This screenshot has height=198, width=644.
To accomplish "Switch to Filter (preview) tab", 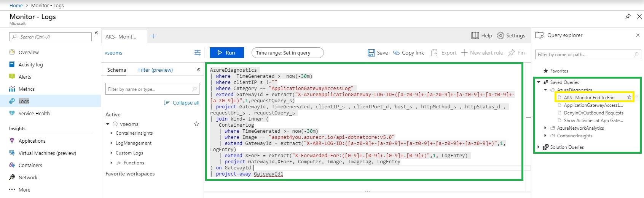I will (155, 70).
